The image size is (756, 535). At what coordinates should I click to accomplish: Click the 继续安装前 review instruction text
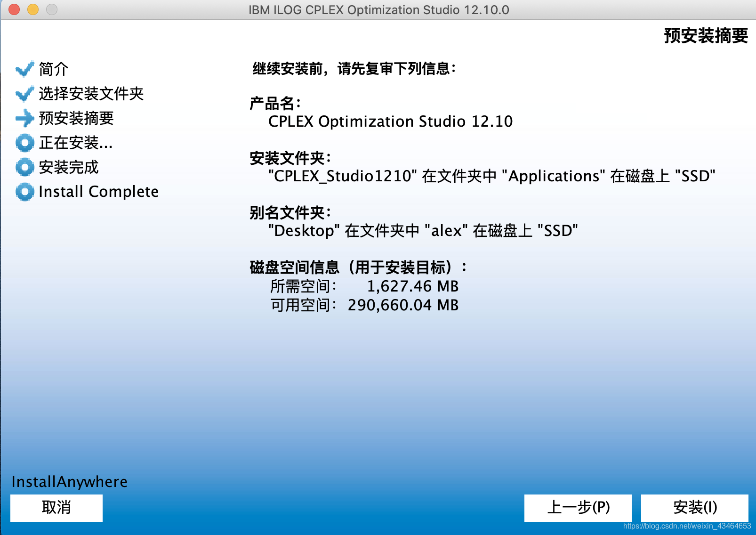[354, 69]
